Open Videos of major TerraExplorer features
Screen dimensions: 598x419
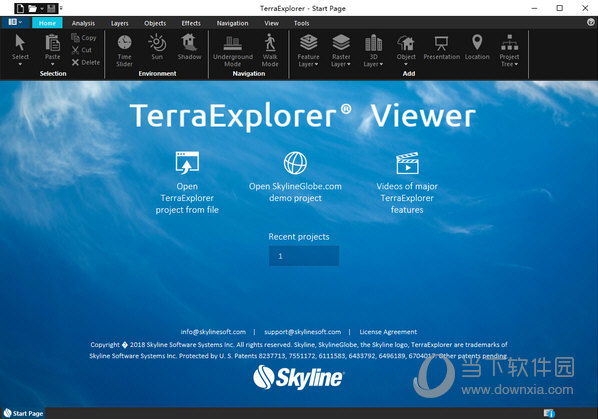pyautogui.click(x=407, y=183)
